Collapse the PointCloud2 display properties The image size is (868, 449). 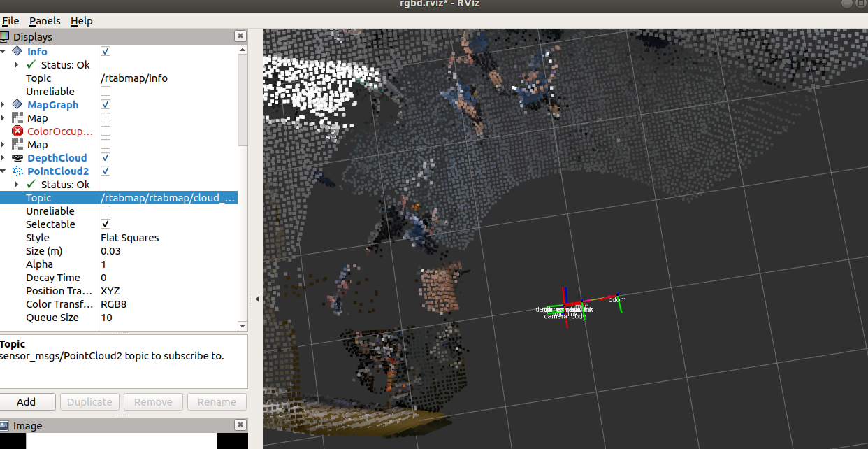coord(3,171)
